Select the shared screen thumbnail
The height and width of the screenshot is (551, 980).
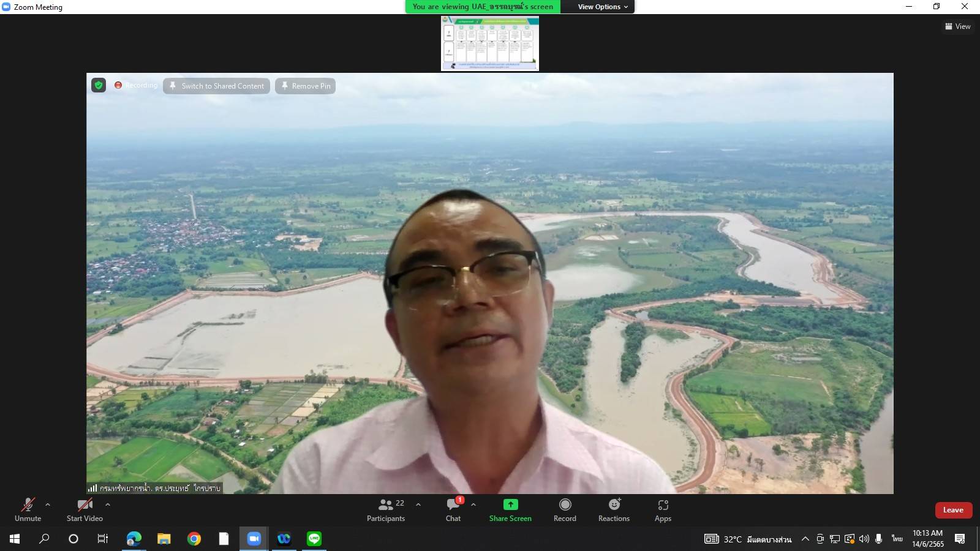[490, 43]
